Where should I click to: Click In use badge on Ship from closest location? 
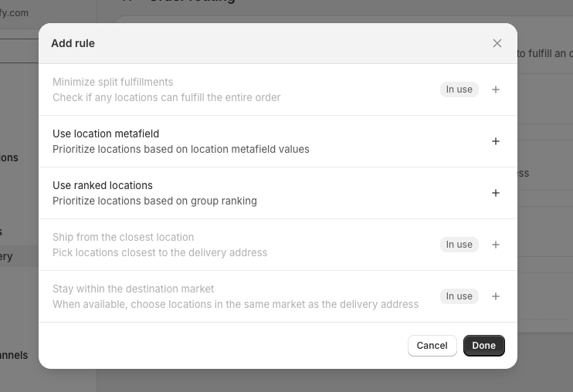click(x=459, y=245)
